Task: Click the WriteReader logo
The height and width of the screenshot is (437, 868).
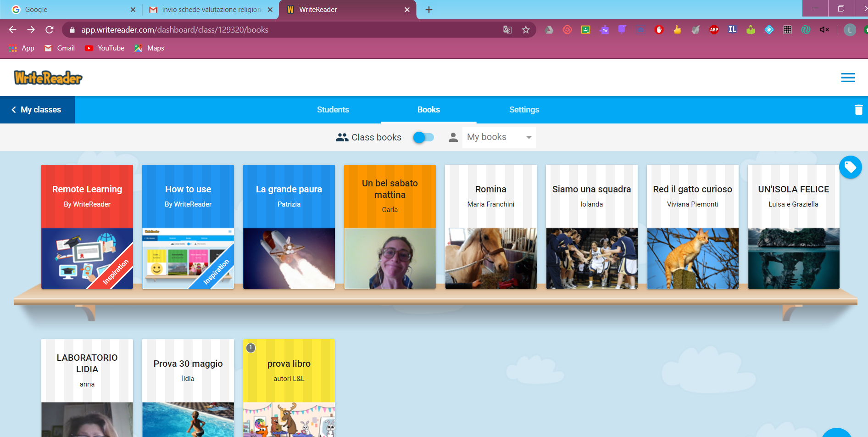Action: coord(48,78)
